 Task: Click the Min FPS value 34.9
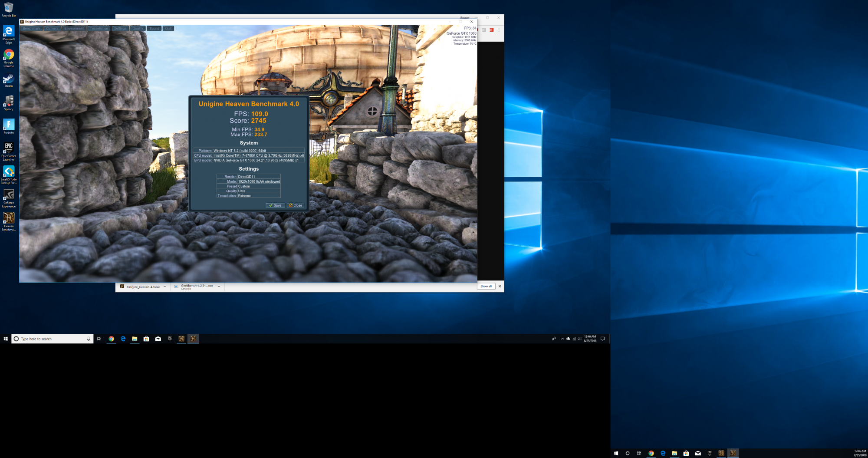pos(259,129)
